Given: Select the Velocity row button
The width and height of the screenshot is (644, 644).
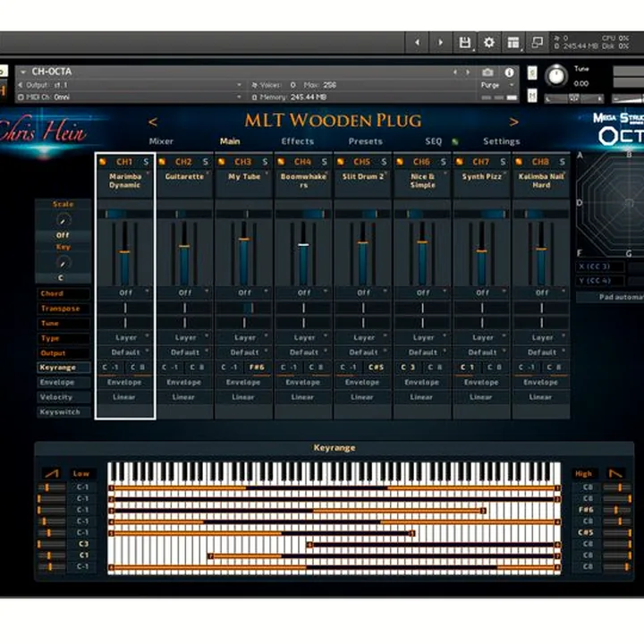Looking at the screenshot, I should point(64,397).
